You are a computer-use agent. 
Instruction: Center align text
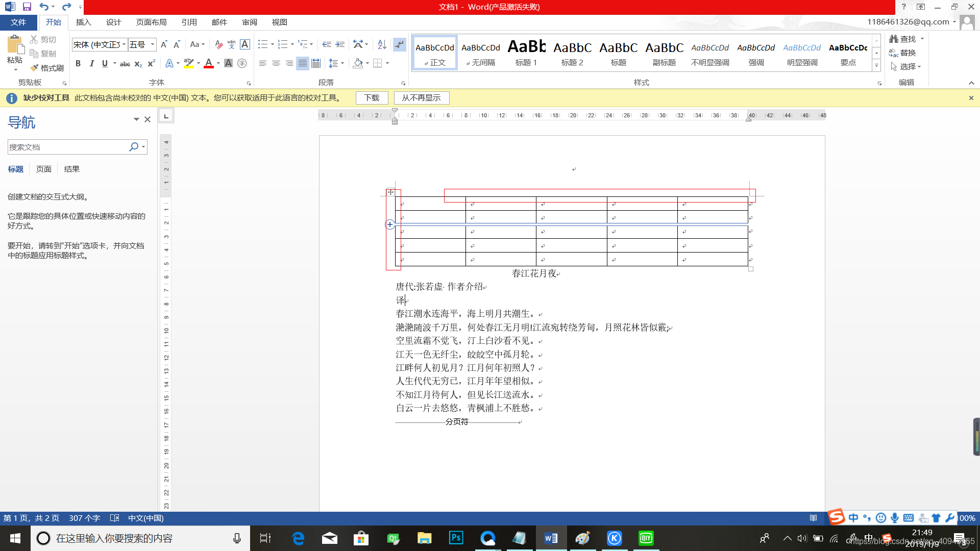coord(276,63)
